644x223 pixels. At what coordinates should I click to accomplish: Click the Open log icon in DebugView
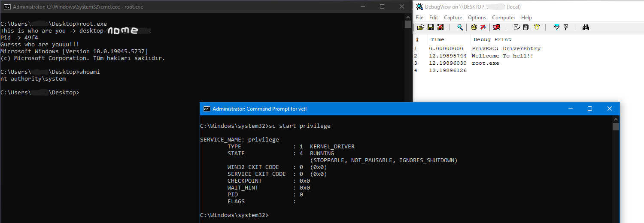pos(420,27)
